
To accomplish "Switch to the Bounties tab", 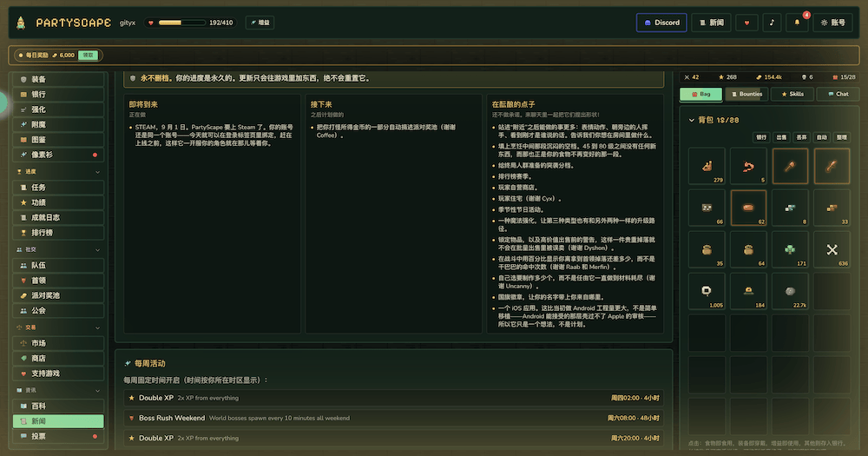I will (746, 94).
